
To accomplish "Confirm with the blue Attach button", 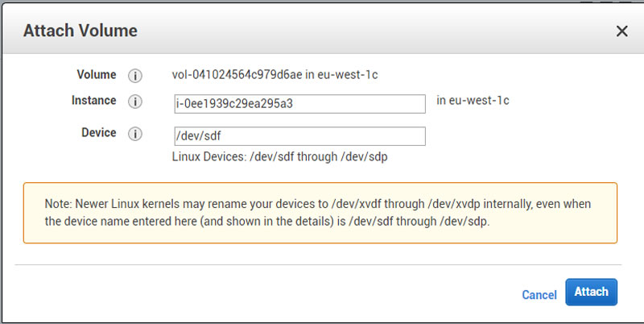I will [591, 292].
